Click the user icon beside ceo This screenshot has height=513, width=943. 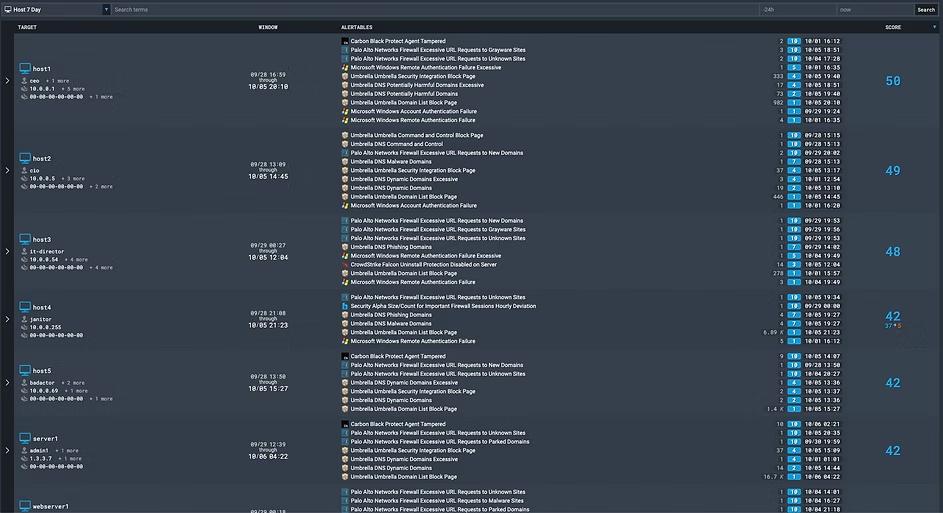coord(24,80)
